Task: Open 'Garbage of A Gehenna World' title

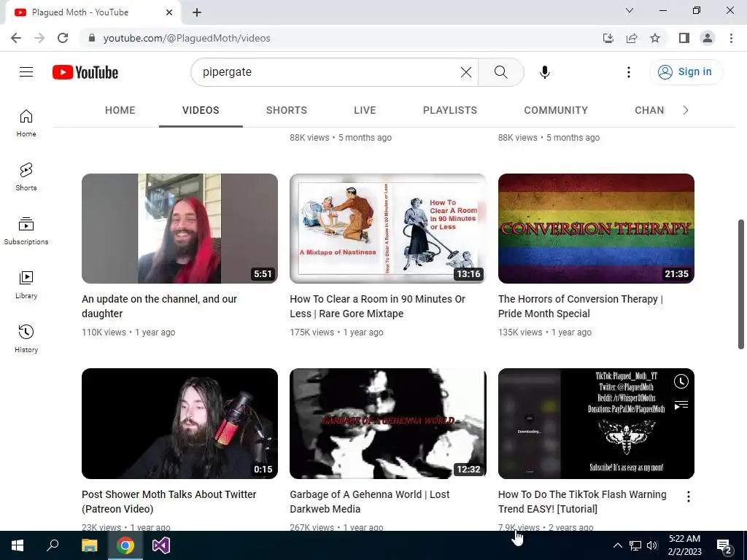Action: point(369,502)
